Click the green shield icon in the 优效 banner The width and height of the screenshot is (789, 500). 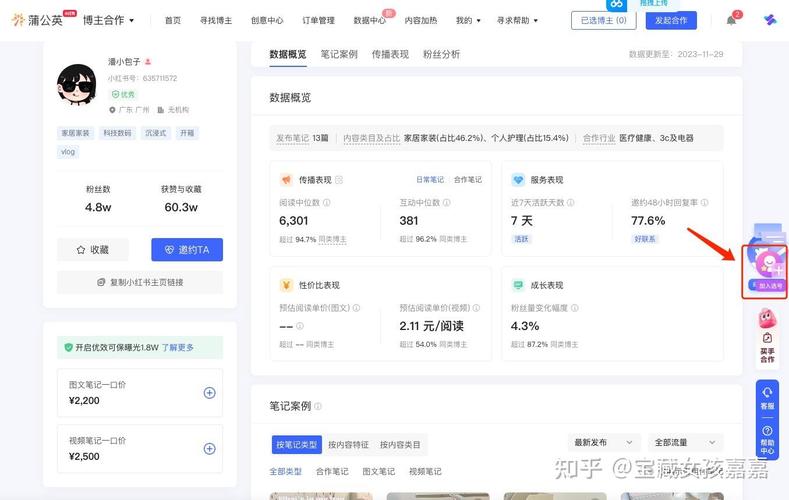tap(68, 348)
